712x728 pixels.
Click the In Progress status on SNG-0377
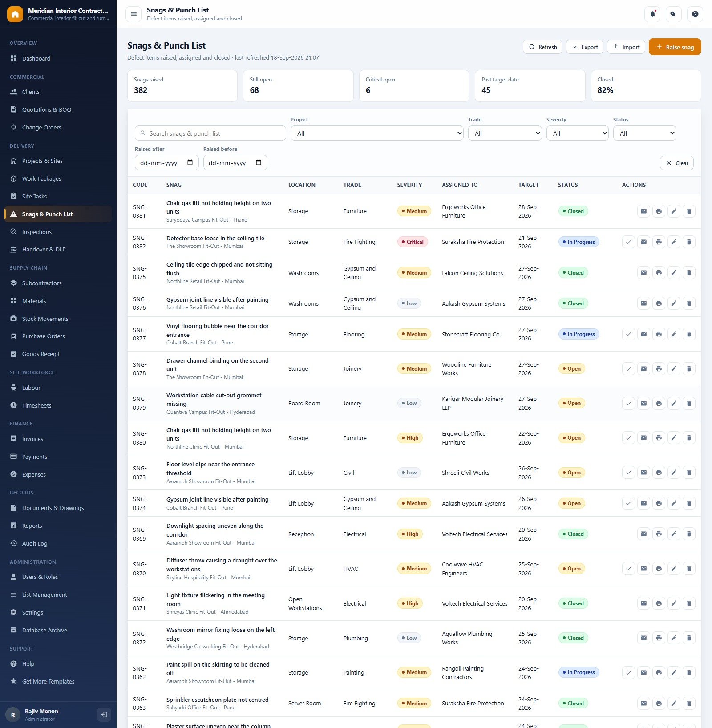pyautogui.click(x=578, y=334)
